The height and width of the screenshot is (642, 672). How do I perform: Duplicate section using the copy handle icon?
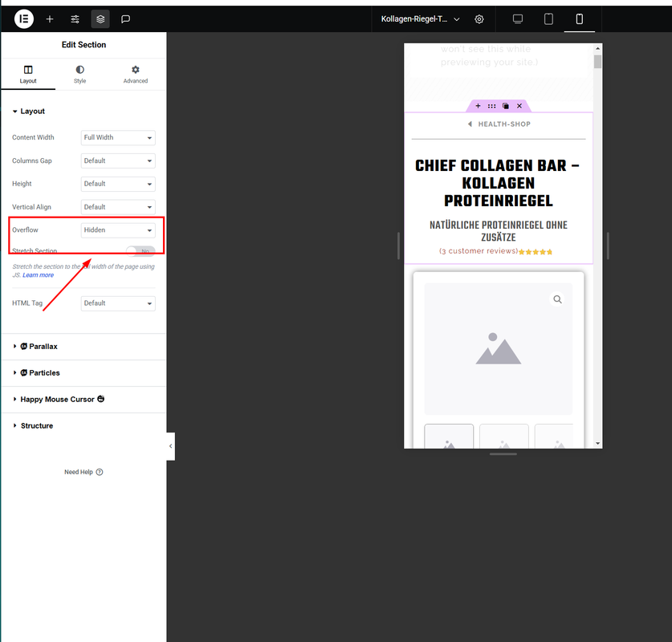506,106
